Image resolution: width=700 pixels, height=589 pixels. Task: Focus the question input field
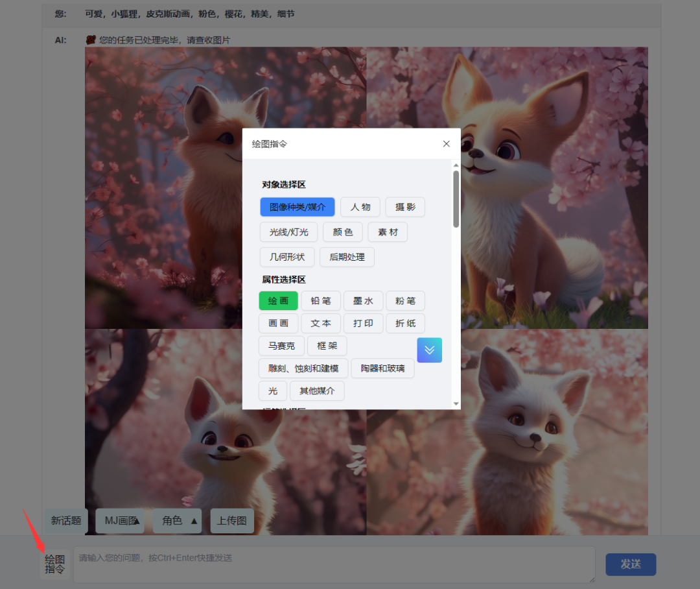pos(334,564)
